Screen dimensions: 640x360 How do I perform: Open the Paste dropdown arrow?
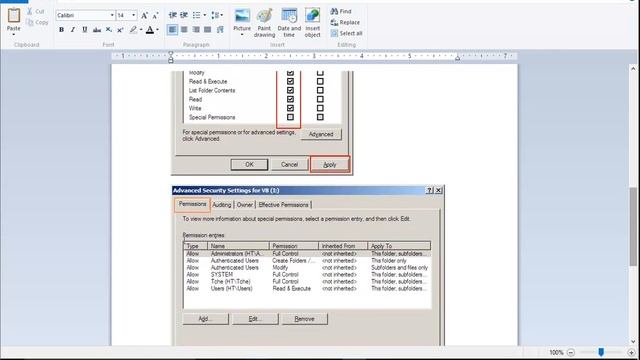pyautogui.click(x=13, y=34)
